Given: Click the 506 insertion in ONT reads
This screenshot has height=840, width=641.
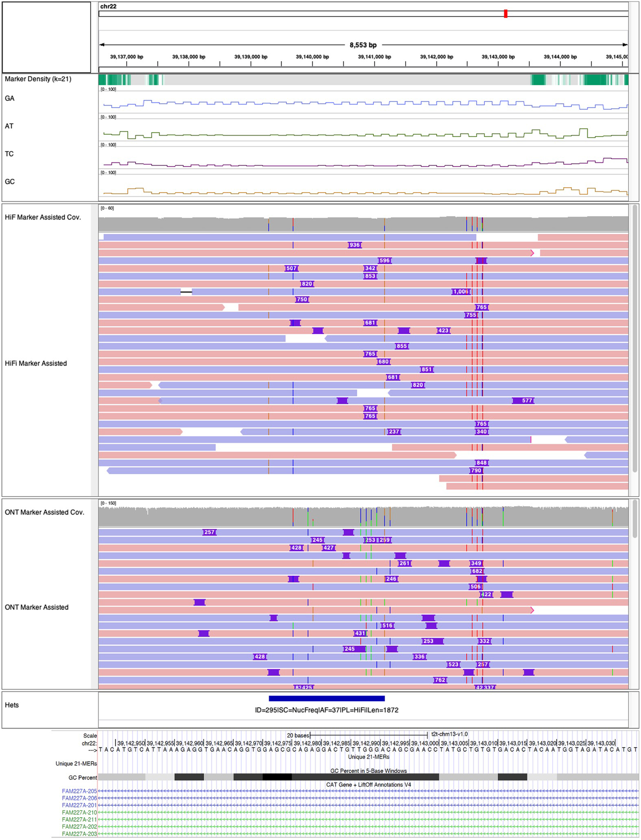Looking at the screenshot, I should (475, 587).
